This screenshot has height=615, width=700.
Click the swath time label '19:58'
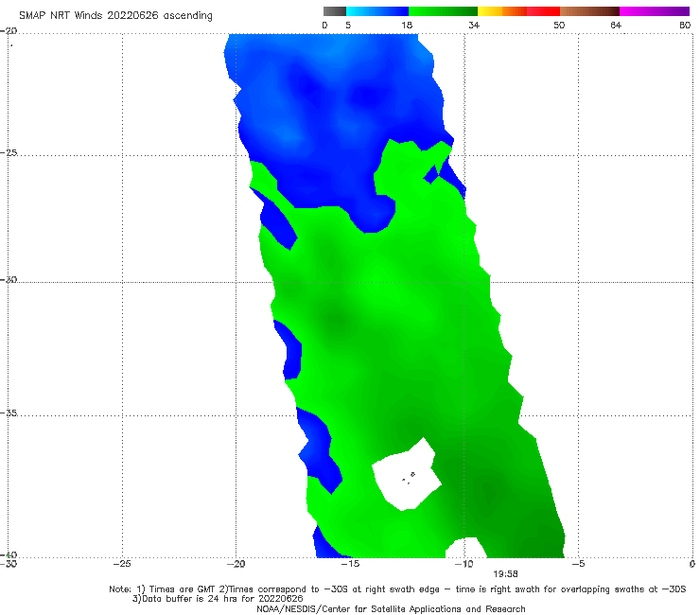pyautogui.click(x=505, y=574)
